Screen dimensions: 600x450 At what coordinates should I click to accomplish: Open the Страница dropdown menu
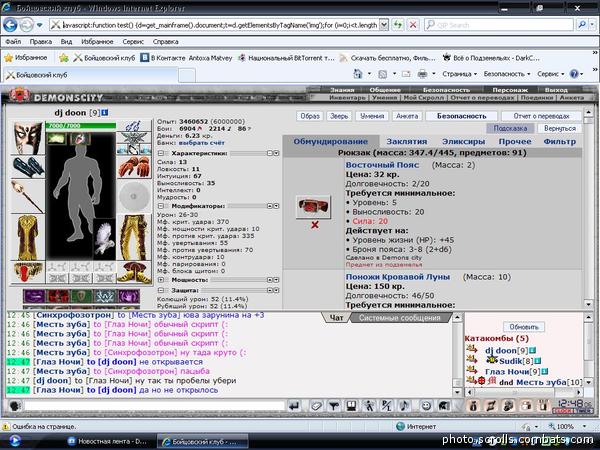[x=459, y=74]
